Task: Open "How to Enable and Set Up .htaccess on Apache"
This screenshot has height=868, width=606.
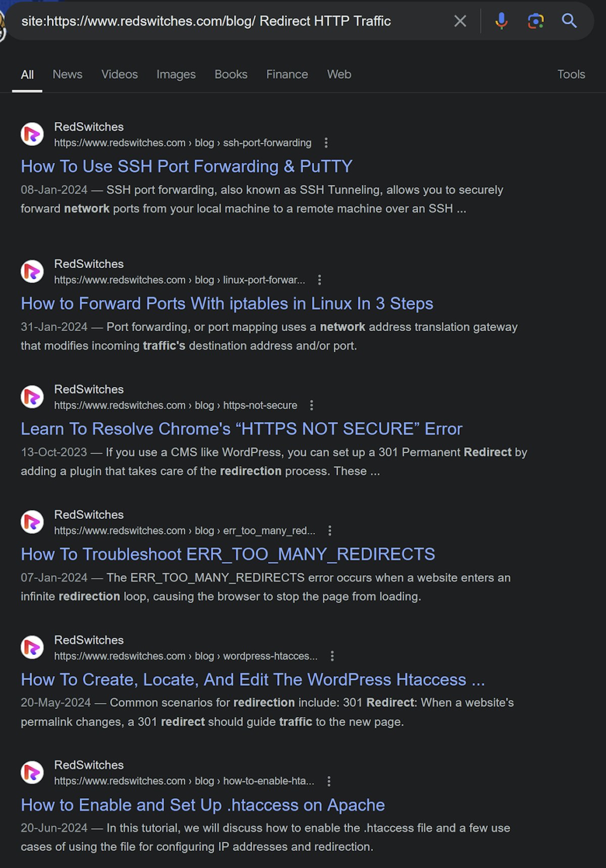Action: (x=203, y=805)
